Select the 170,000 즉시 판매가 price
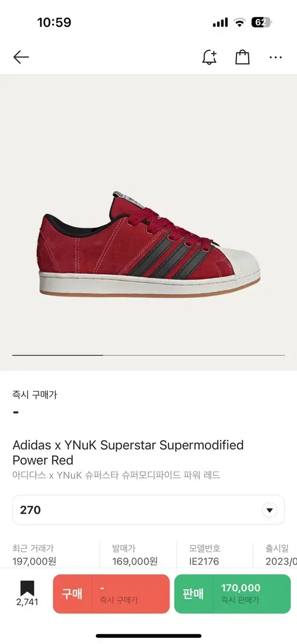 241,594
